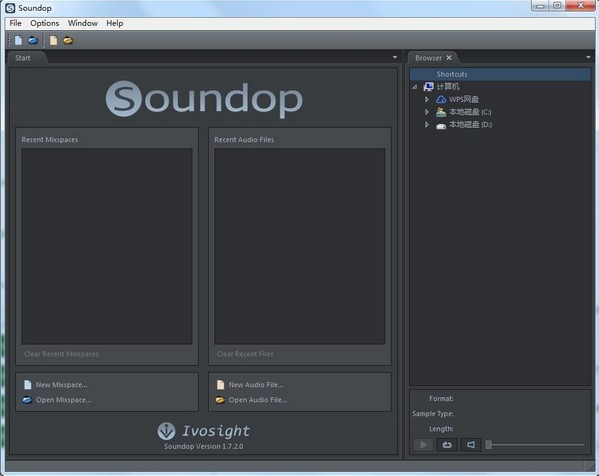Viewport: 599px width, 476px height.
Task: Click Open Audio File toolbar icon
Action: point(68,40)
